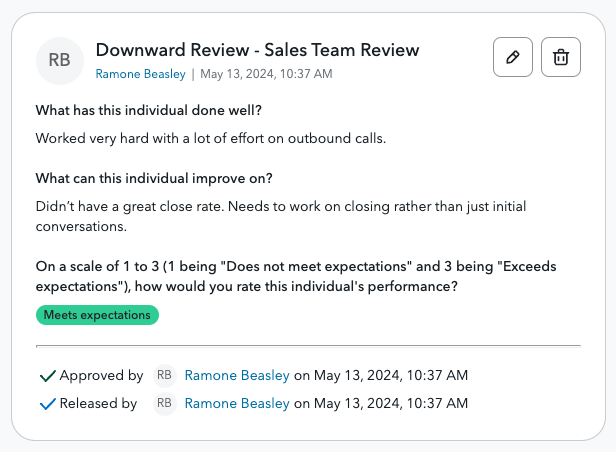Select the green Meets expectations badge
Screen dimensions: 616x452
97,315
